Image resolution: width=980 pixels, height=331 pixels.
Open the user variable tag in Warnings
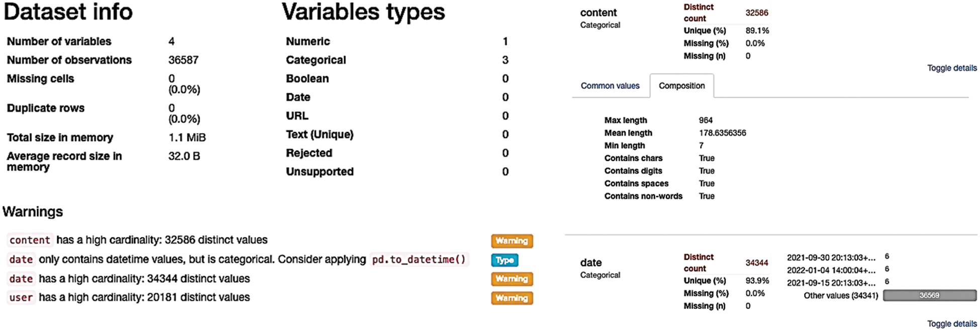tap(21, 298)
